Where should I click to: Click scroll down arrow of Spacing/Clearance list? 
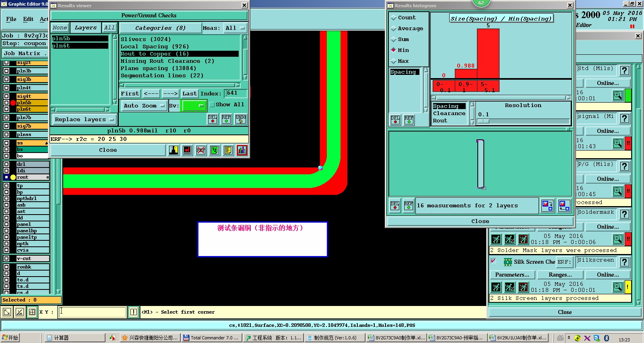473,123
